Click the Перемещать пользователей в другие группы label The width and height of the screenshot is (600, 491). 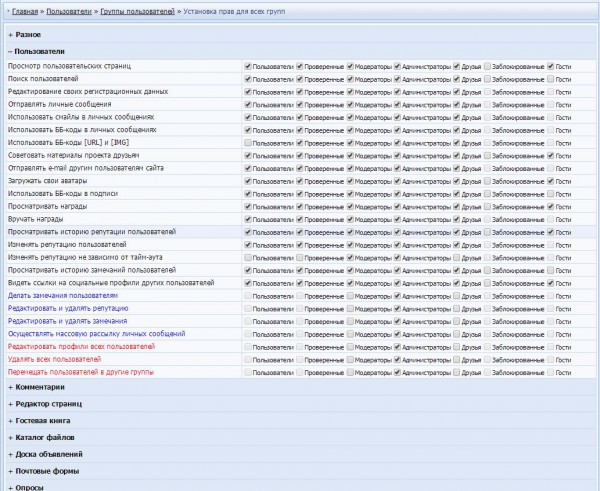[81, 372]
